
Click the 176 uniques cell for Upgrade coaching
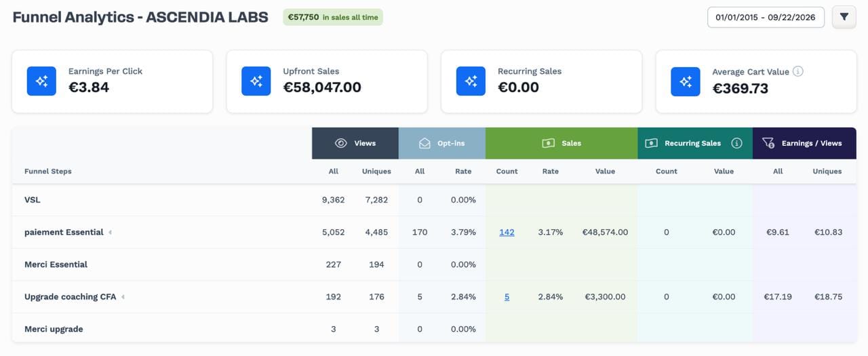(375, 296)
